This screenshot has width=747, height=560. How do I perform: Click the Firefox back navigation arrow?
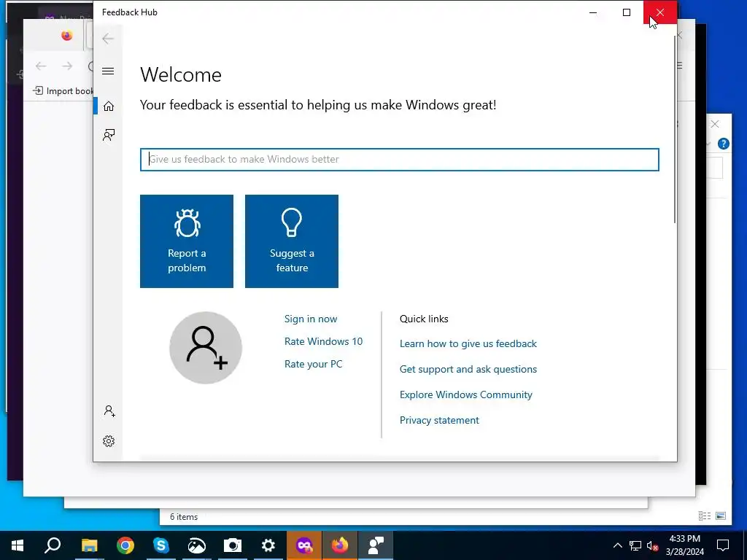click(x=41, y=66)
